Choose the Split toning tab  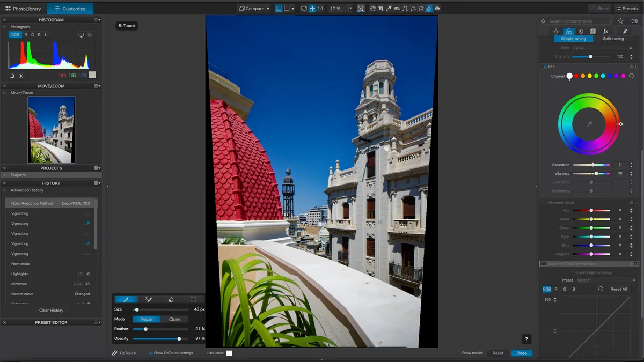613,39
